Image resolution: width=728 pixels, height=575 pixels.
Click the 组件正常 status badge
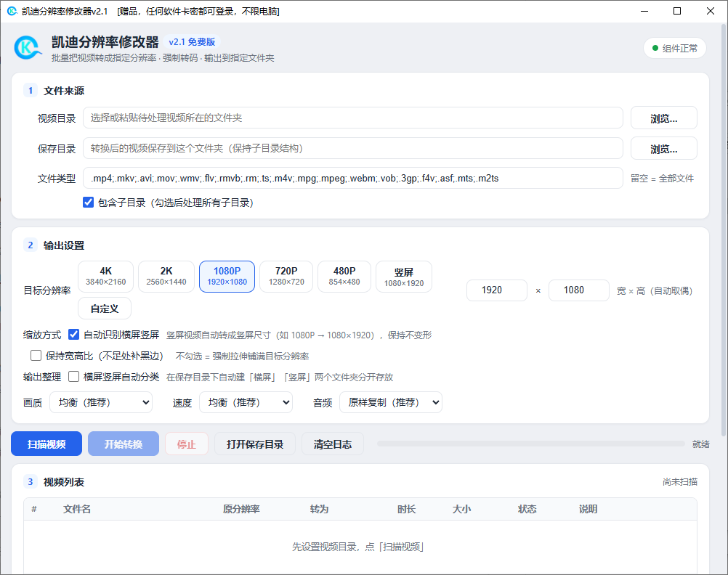tap(675, 48)
